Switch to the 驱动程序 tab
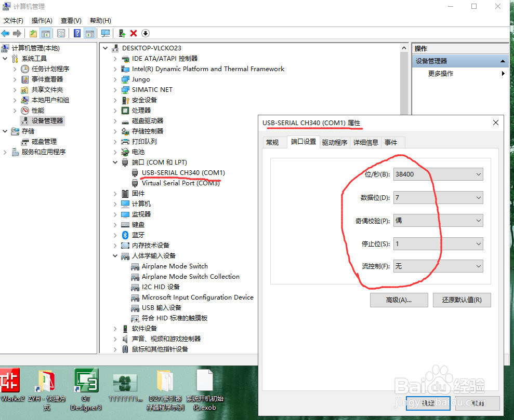Screen dimensions: 514x420 pos(334,142)
